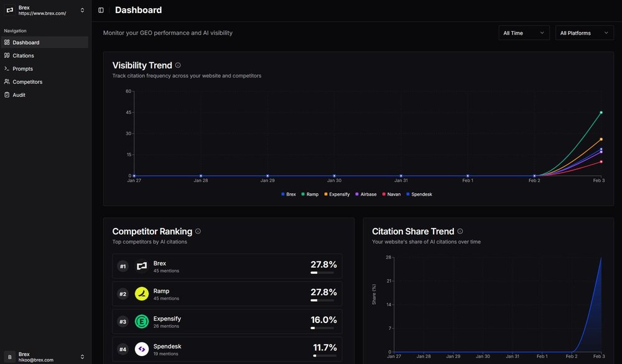Click the Visibility Trend info tooltip
This screenshot has width=622, height=364.
coord(178,64)
